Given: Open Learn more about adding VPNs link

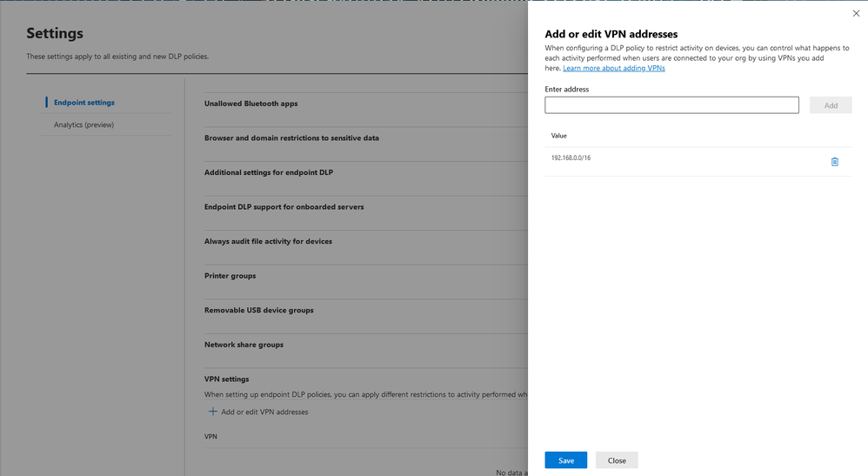Looking at the screenshot, I should coord(613,68).
